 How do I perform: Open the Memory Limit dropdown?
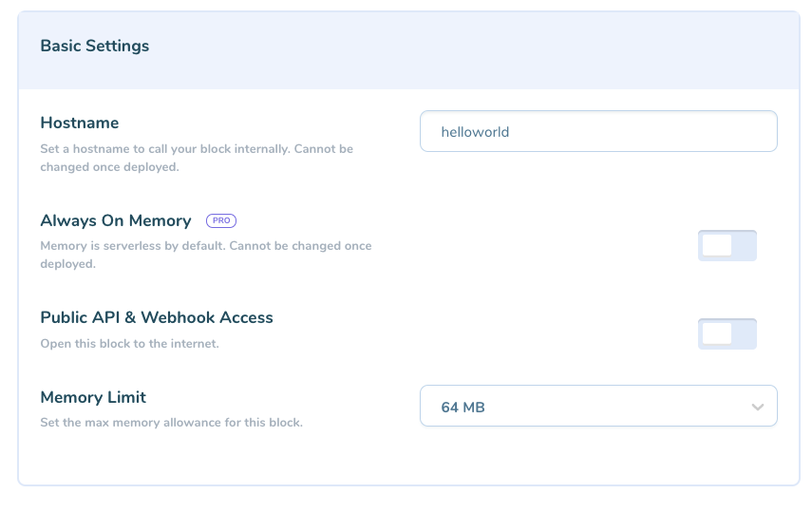[x=598, y=406]
